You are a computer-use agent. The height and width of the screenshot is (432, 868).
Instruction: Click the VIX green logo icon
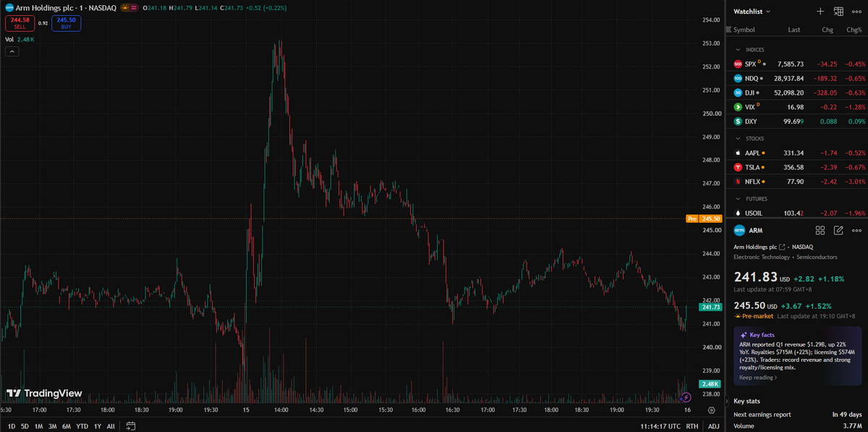[x=738, y=106]
